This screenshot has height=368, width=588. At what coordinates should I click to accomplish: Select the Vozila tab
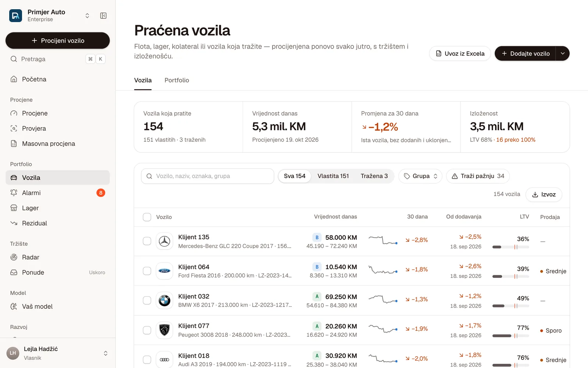point(143,80)
